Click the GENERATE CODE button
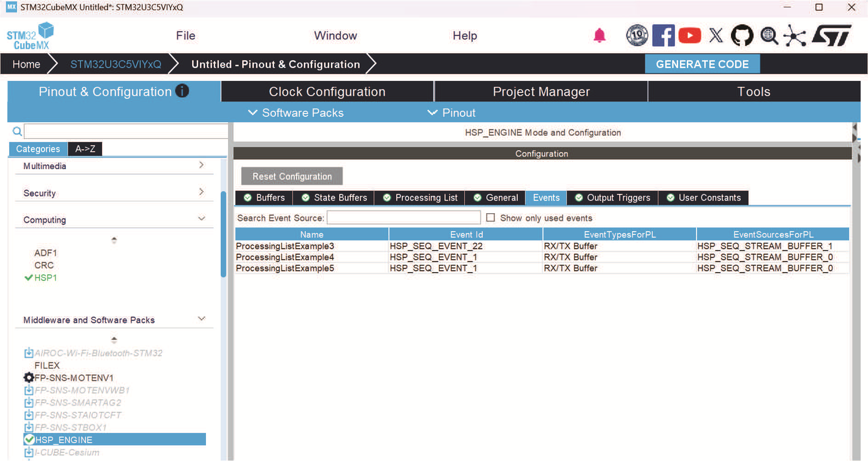This screenshot has height=461, width=868. coord(702,64)
